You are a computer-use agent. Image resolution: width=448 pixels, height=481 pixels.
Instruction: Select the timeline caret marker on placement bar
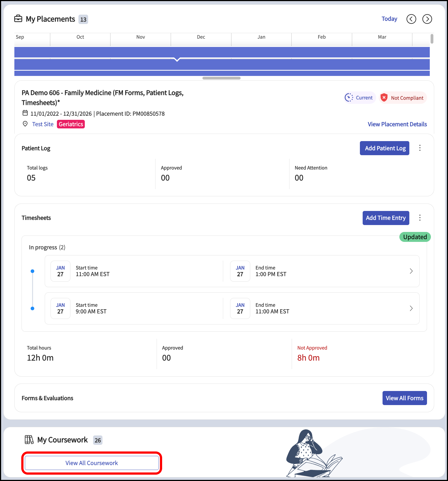coord(177,59)
